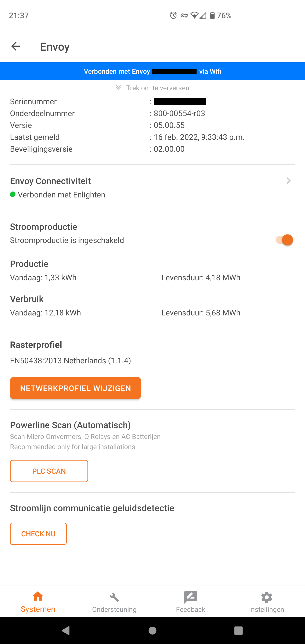305x644 pixels.
Task: Tap the green Enlighten connection status dot
Action: (13, 194)
